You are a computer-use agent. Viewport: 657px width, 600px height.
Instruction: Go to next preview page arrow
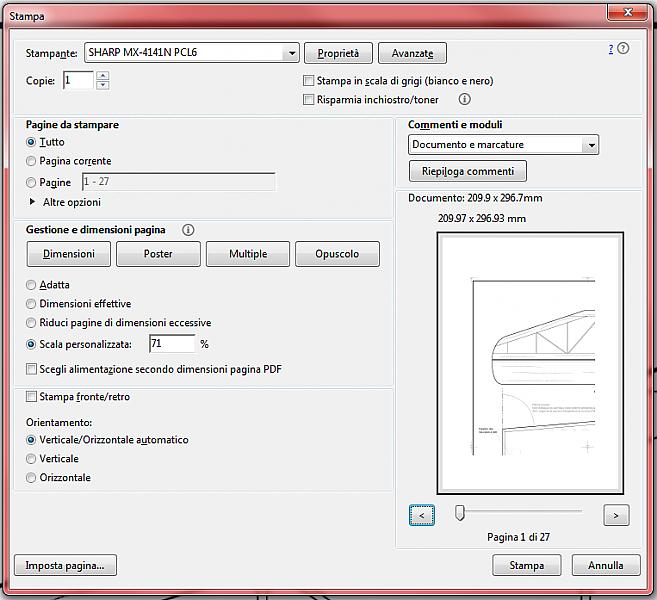[616, 515]
